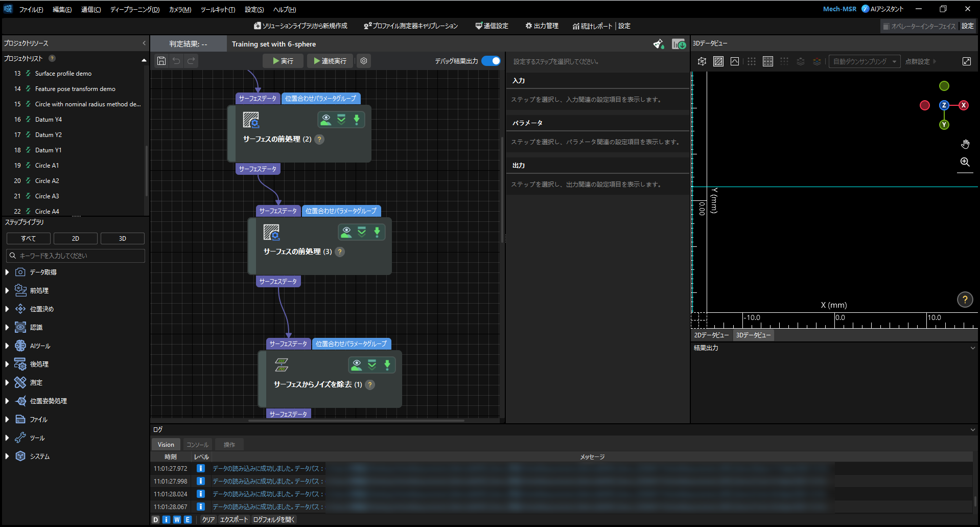Click the red X axis gizmo node

pos(964,105)
